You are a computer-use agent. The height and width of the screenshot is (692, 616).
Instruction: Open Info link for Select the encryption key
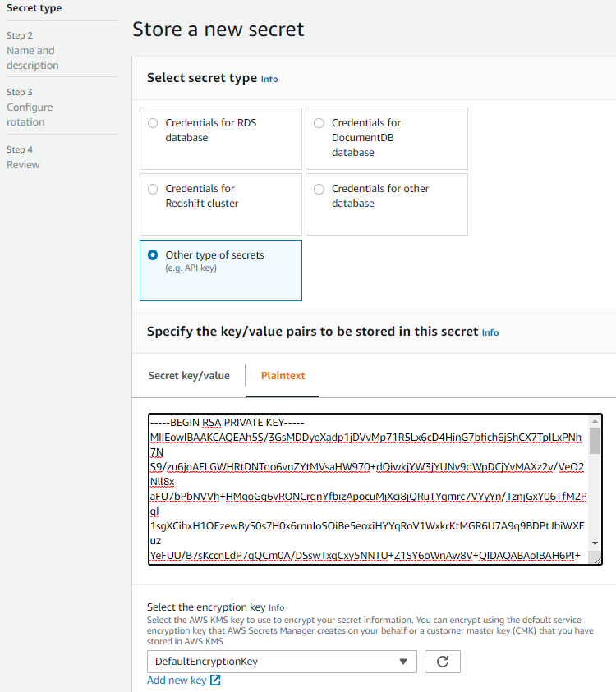tap(277, 607)
